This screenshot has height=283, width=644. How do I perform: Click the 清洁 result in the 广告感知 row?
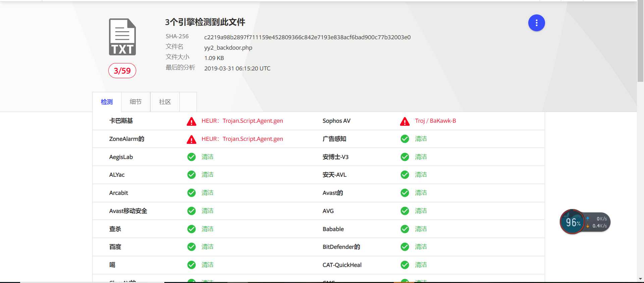coord(421,139)
